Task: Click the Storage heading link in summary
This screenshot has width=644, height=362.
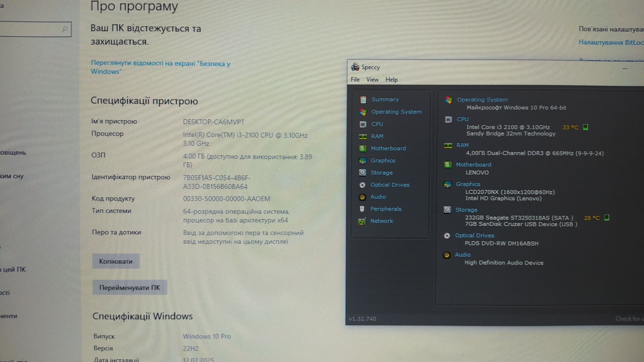Action: [x=466, y=210]
